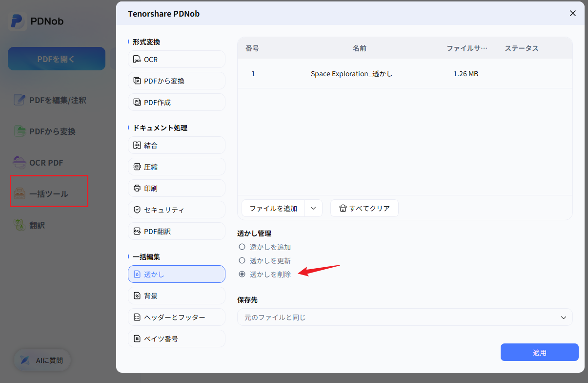The height and width of the screenshot is (383, 588).
Task: Click the 一括ツール toolbox icon in the sidebar
Action: [19, 194]
